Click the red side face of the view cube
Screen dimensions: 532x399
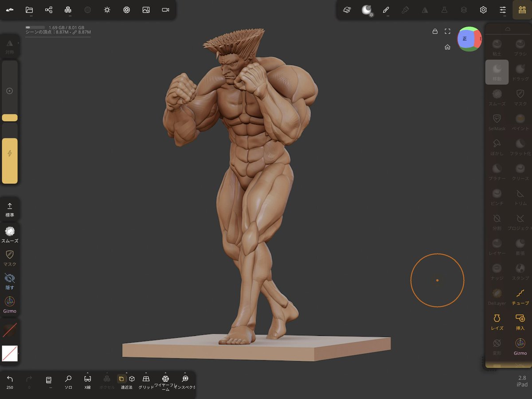coord(478,39)
